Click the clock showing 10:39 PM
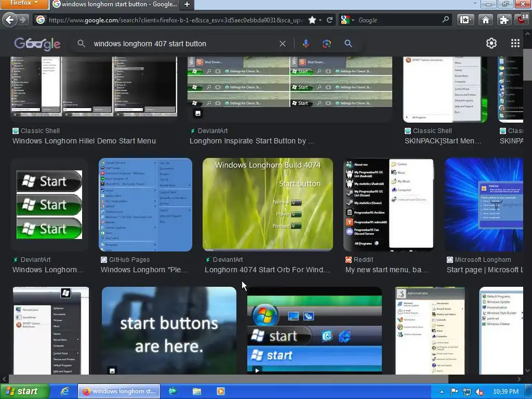 (506, 392)
